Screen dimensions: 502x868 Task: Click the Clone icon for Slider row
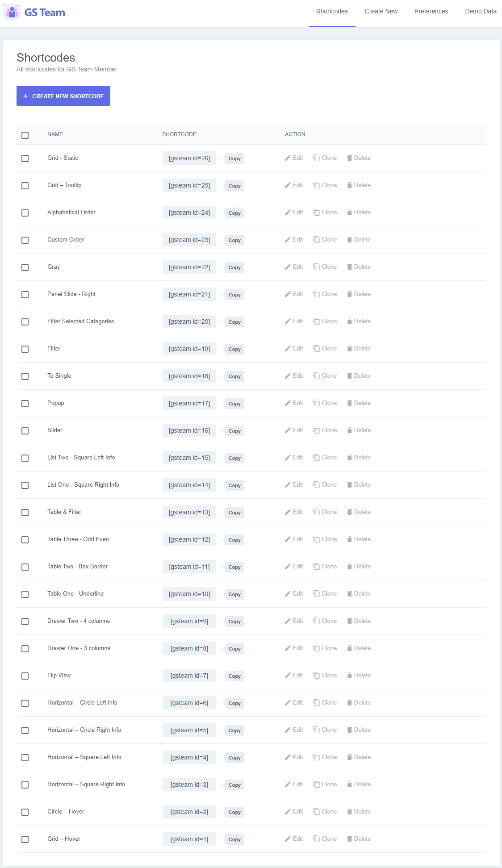pos(316,430)
